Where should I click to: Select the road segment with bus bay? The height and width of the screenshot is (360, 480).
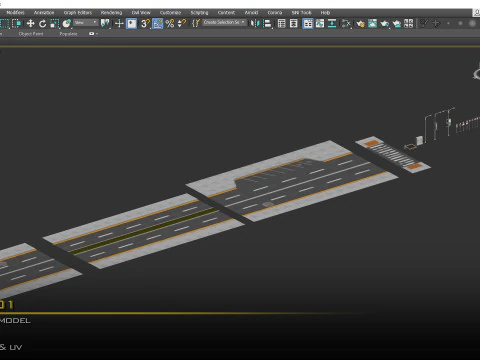coord(292,181)
